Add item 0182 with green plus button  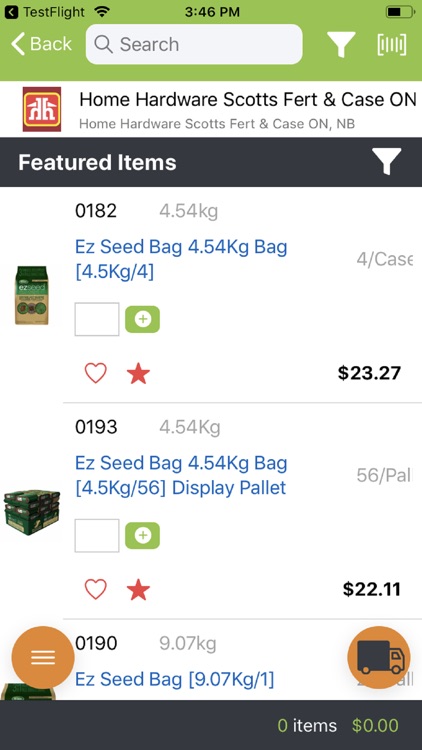click(143, 320)
